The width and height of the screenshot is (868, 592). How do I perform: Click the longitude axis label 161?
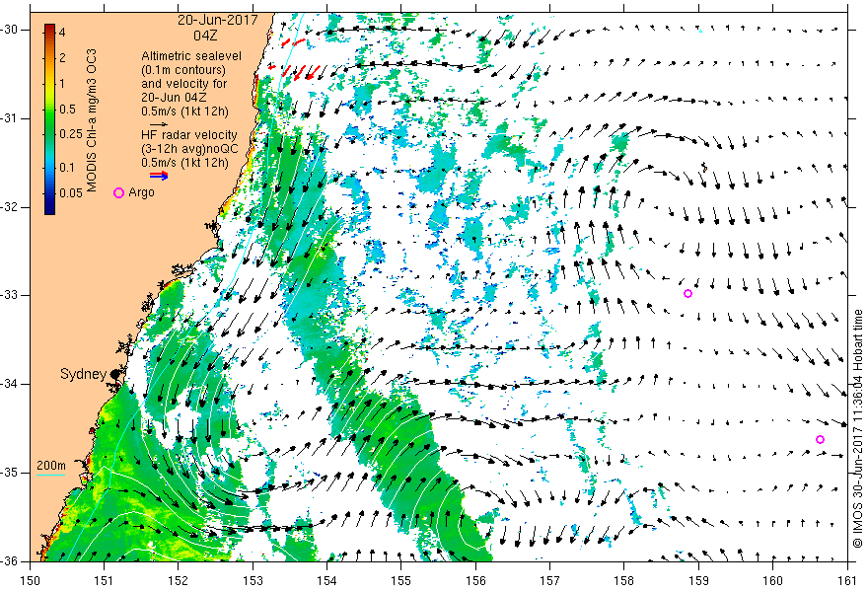coord(847,580)
